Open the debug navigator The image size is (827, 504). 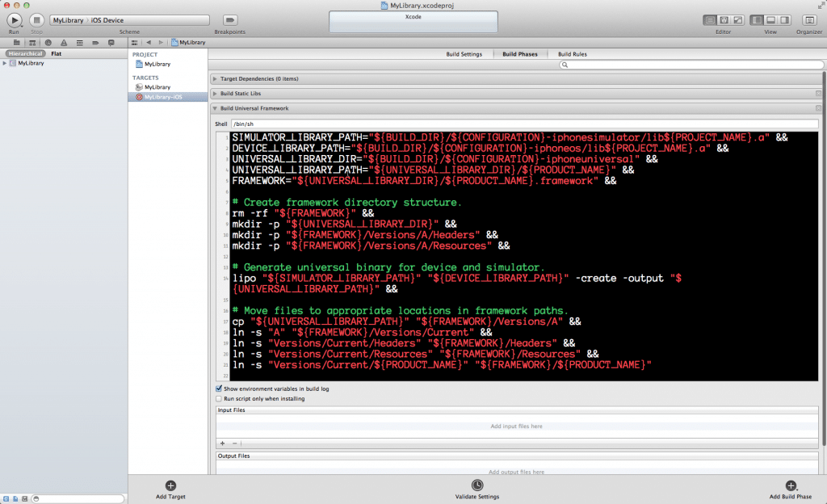[80, 43]
